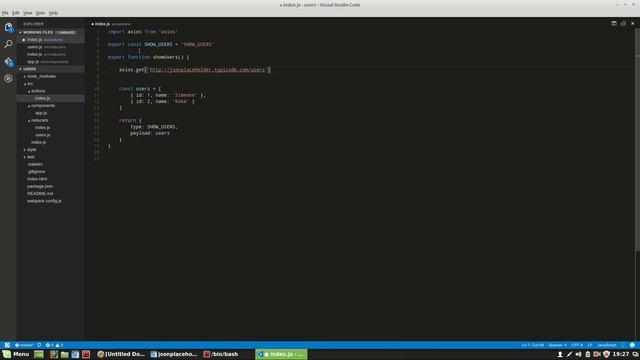Open users.js under reducers folder in tree
The image size is (640, 360).
click(x=51, y=135)
